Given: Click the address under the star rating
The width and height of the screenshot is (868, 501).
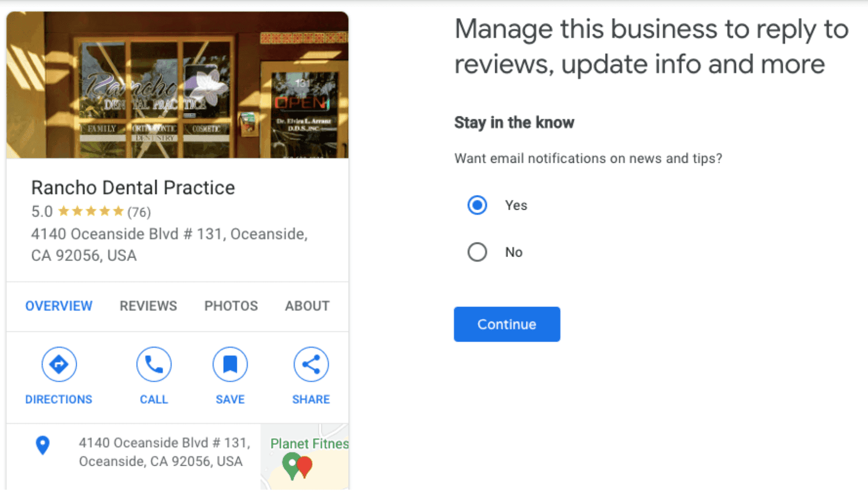Looking at the screenshot, I should pyautogui.click(x=169, y=244).
